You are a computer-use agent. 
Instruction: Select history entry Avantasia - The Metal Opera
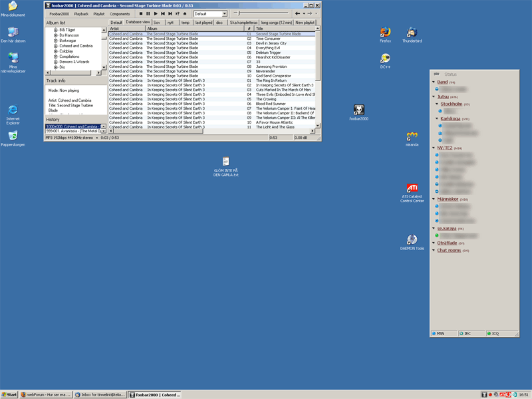pyautogui.click(x=73, y=131)
